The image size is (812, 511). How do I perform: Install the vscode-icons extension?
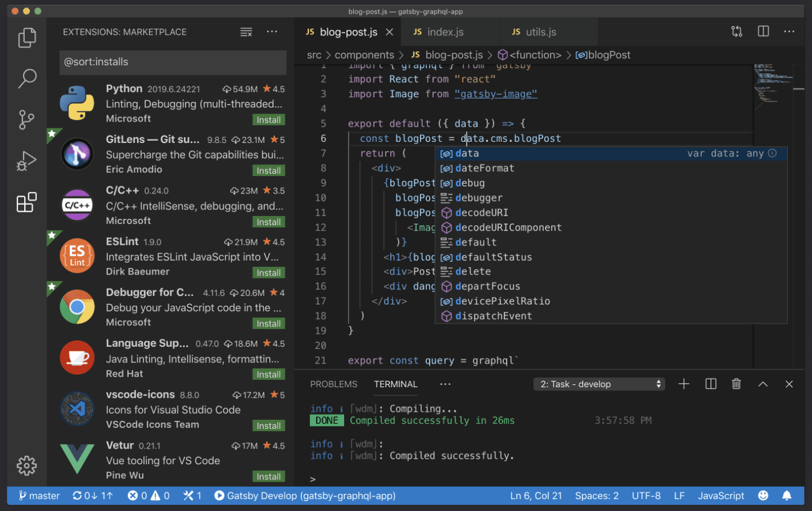pyautogui.click(x=269, y=425)
